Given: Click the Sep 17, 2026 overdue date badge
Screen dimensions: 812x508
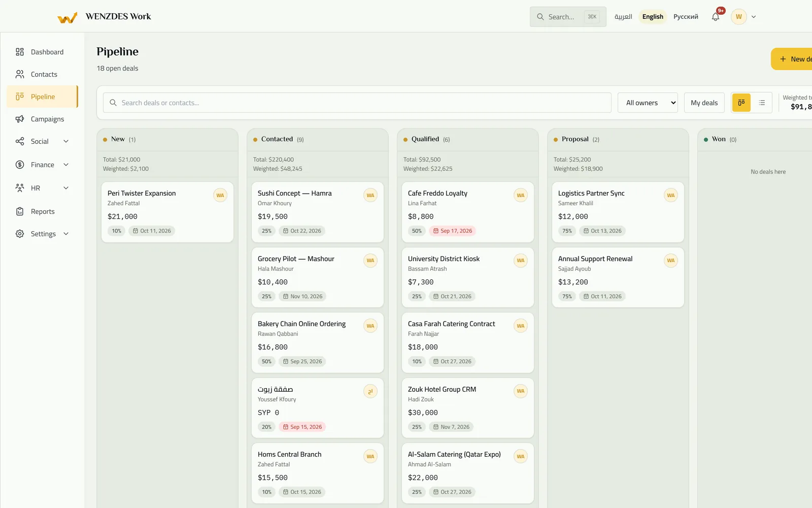Looking at the screenshot, I should [x=453, y=231].
